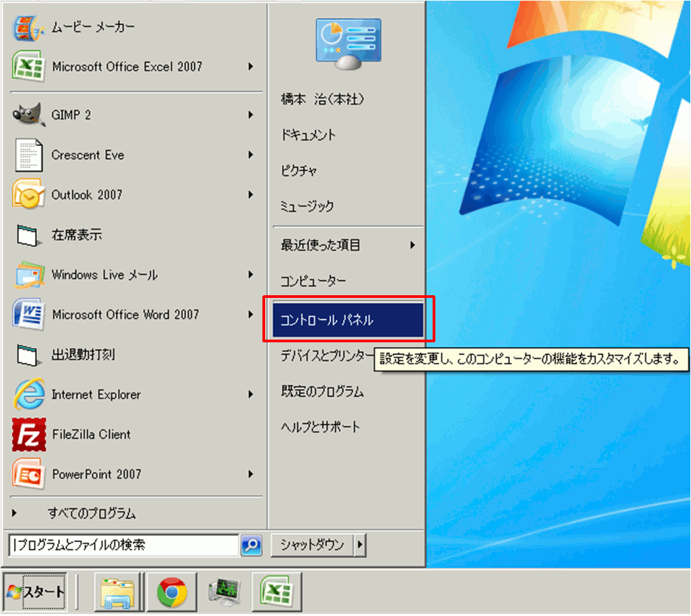The height and width of the screenshot is (616, 691).
Task: Open Internet Explorer icon in Start menu
Action: (29, 395)
